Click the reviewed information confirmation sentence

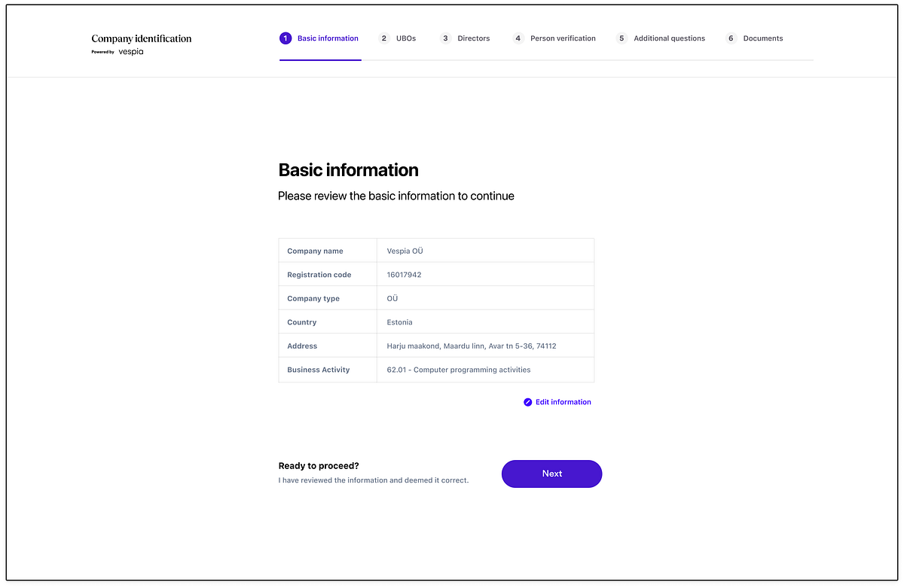[x=374, y=480]
